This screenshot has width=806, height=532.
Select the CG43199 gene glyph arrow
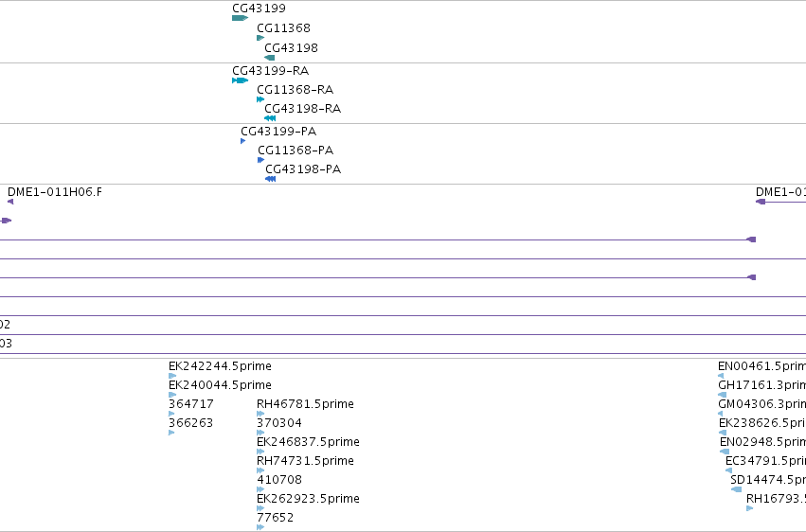click(240, 18)
